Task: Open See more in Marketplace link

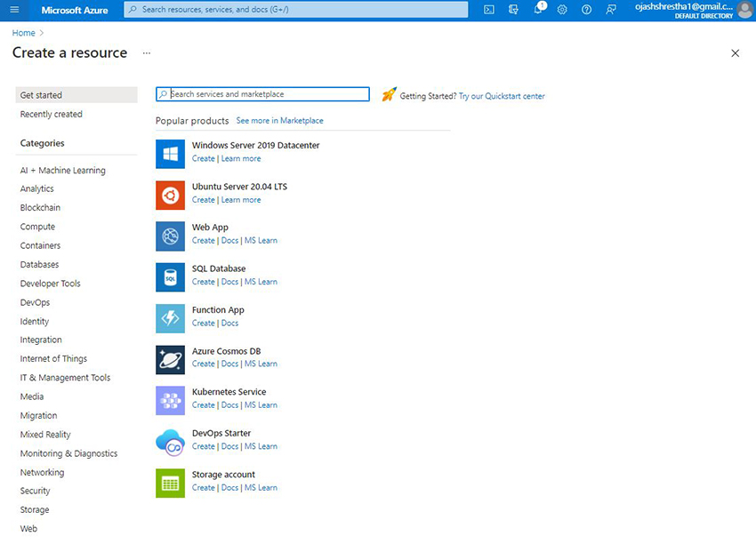Action: tap(279, 121)
